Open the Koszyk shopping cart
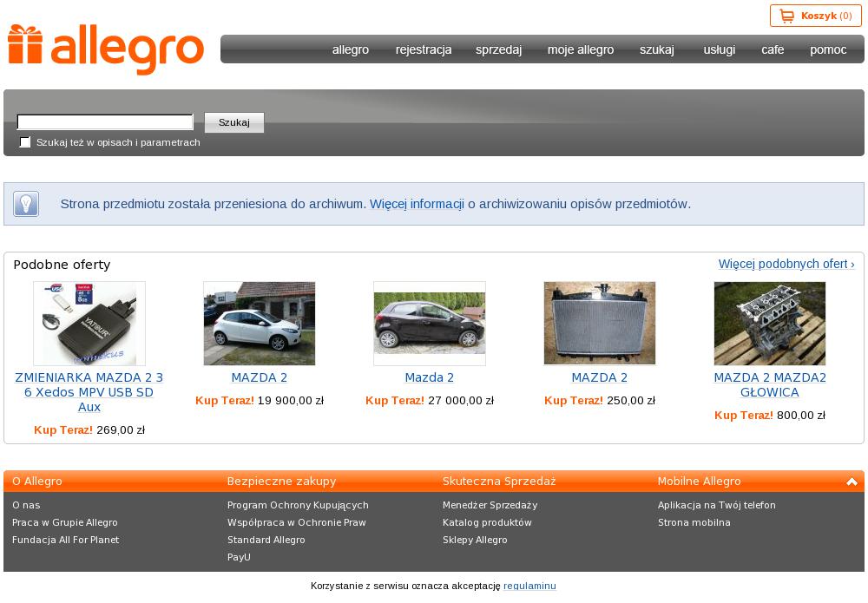 click(x=815, y=16)
